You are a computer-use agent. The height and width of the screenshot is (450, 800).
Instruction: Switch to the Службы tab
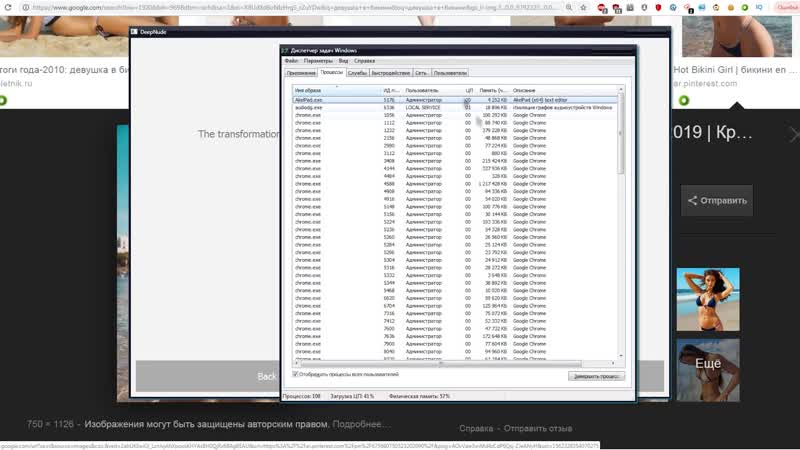tap(357, 73)
